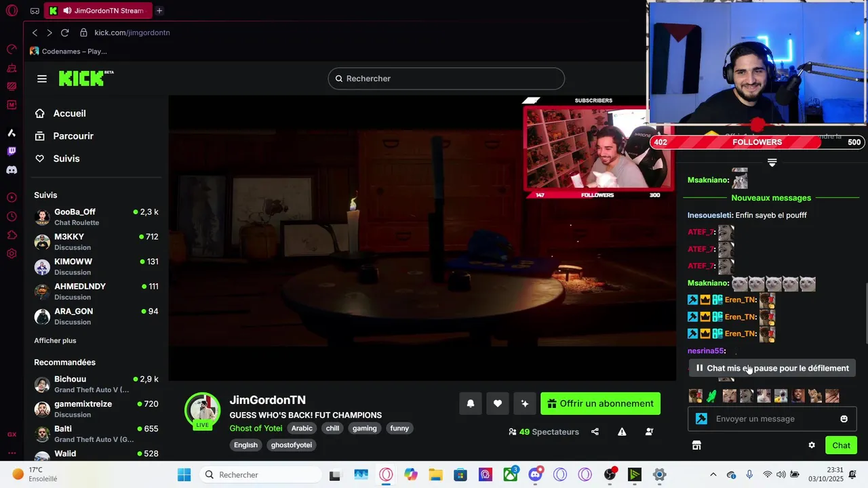
Task: Click the Windows taskbar Rechercher search box
Action: click(261, 474)
